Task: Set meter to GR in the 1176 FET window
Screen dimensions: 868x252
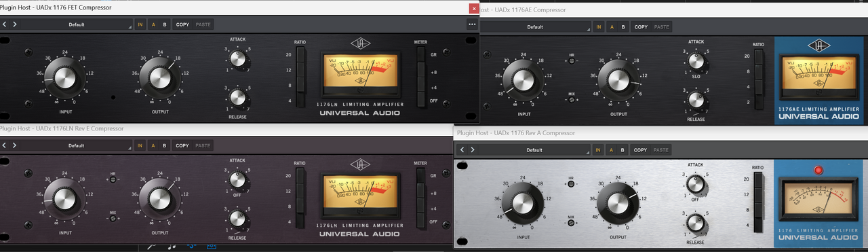Action: (x=420, y=54)
